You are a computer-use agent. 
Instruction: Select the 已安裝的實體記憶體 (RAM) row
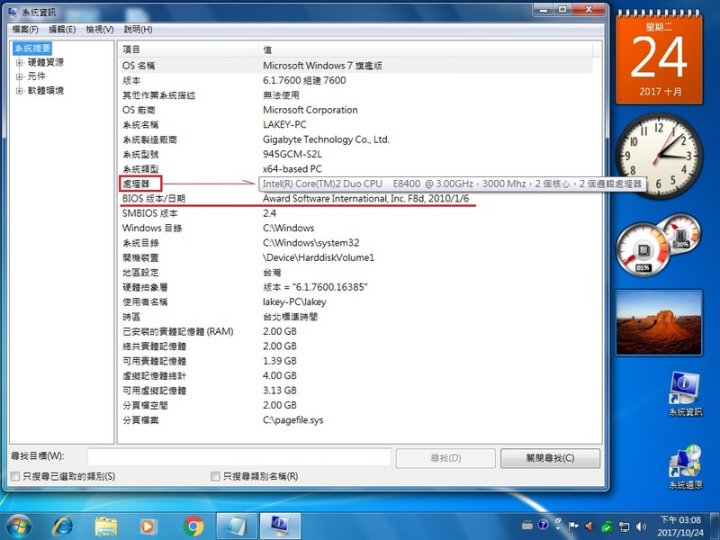tap(357, 331)
